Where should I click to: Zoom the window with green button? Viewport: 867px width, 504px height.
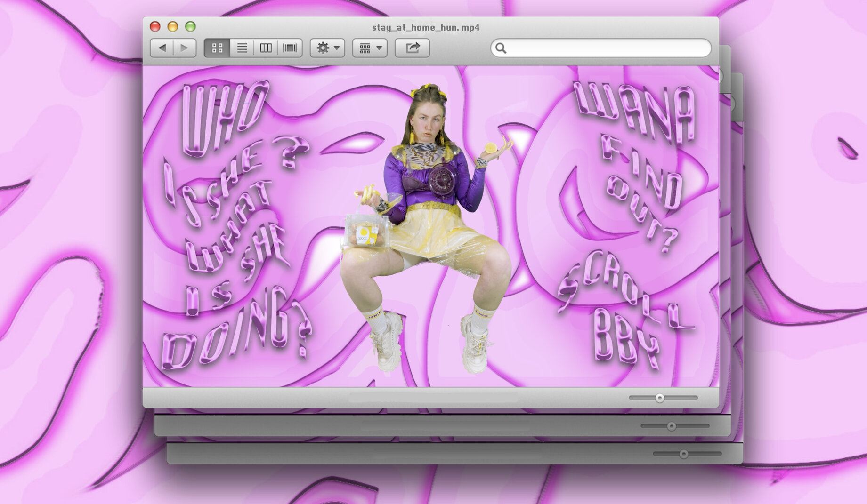coord(190,27)
